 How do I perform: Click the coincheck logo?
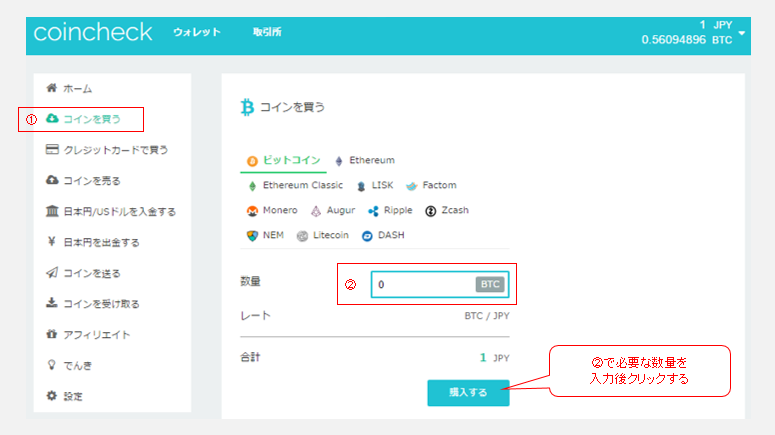(x=93, y=33)
